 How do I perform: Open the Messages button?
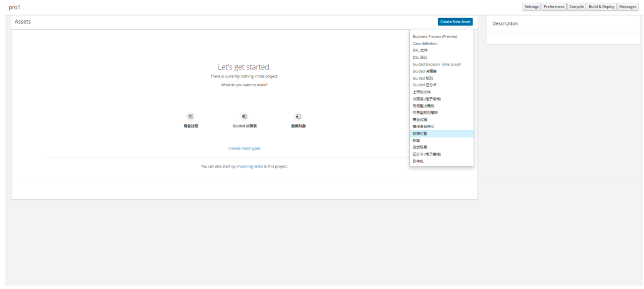click(627, 7)
